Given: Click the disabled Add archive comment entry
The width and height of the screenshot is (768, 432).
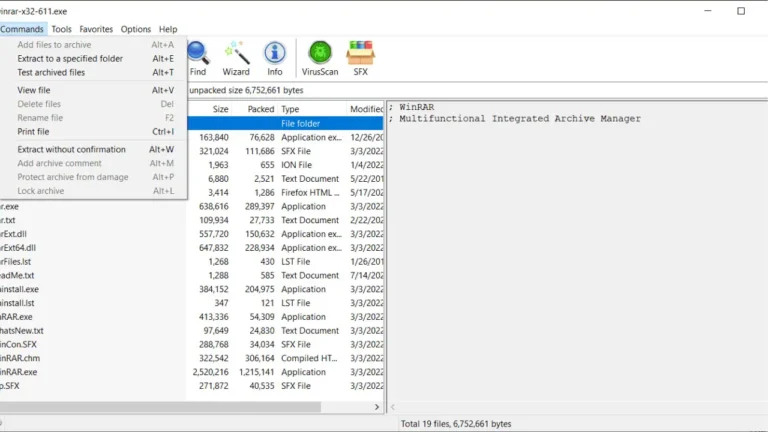Looking at the screenshot, I should pos(94,163).
